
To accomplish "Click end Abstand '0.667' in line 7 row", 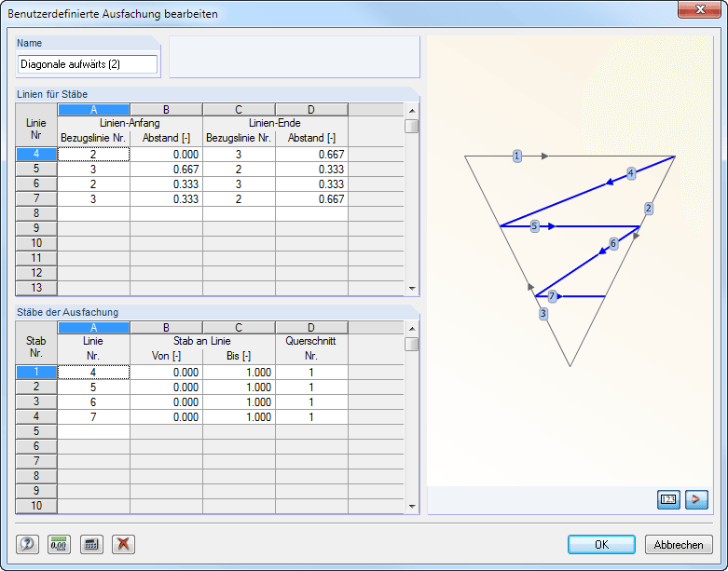I will (x=311, y=198).
